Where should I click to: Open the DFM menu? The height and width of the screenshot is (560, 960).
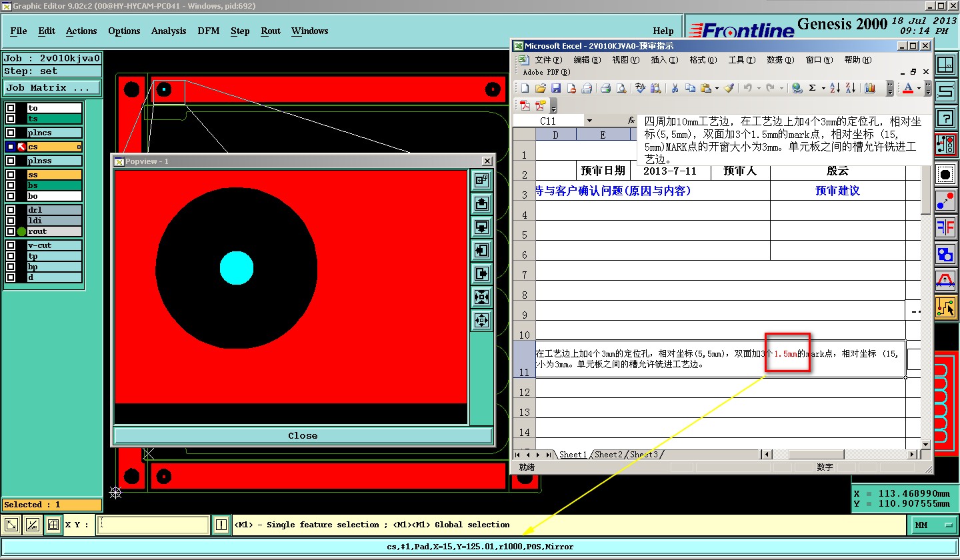pyautogui.click(x=208, y=31)
